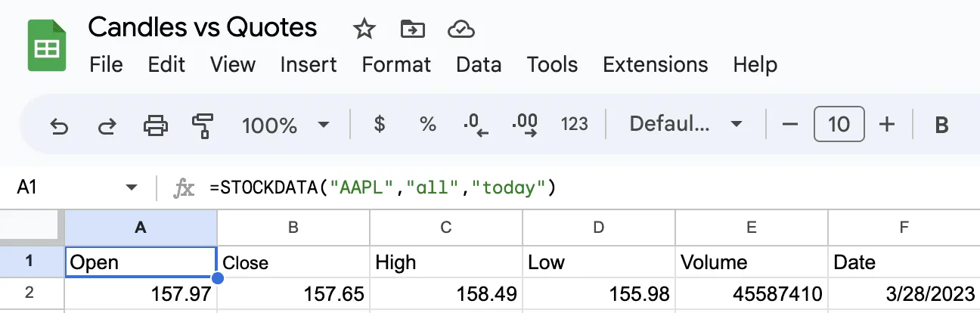Click cell with value 157.97
The image size is (980, 313).
click(x=141, y=293)
